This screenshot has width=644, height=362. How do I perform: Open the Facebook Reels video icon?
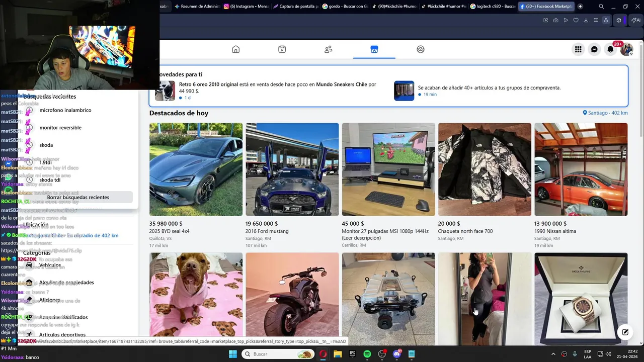282,49
